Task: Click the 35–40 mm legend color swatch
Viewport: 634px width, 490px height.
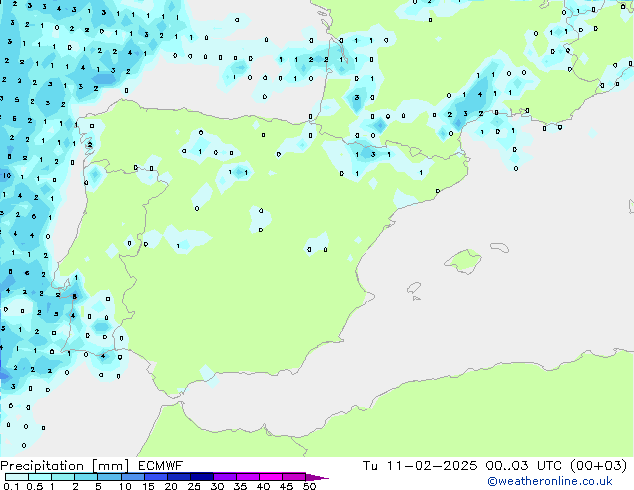Action: [x=247, y=477]
